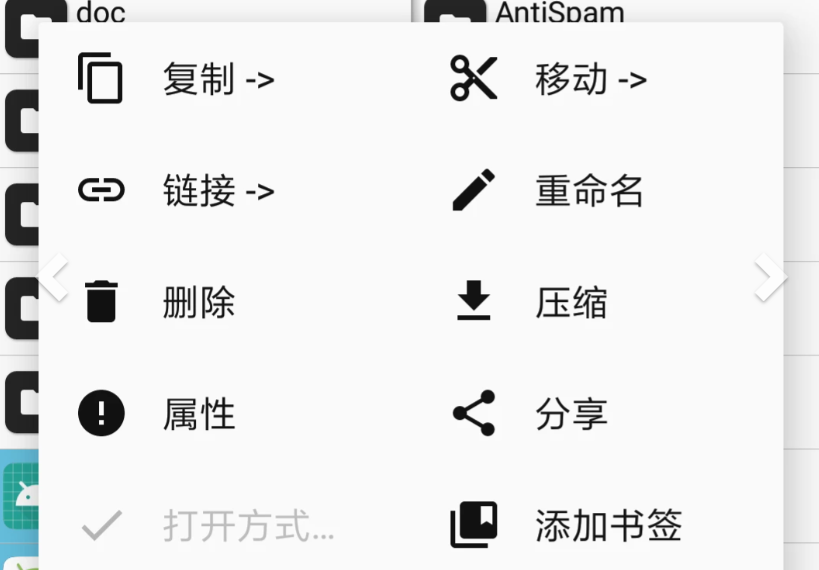Click the trash can delete icon
The height and width of the screenshot is (570, 819).
point(101,301)
